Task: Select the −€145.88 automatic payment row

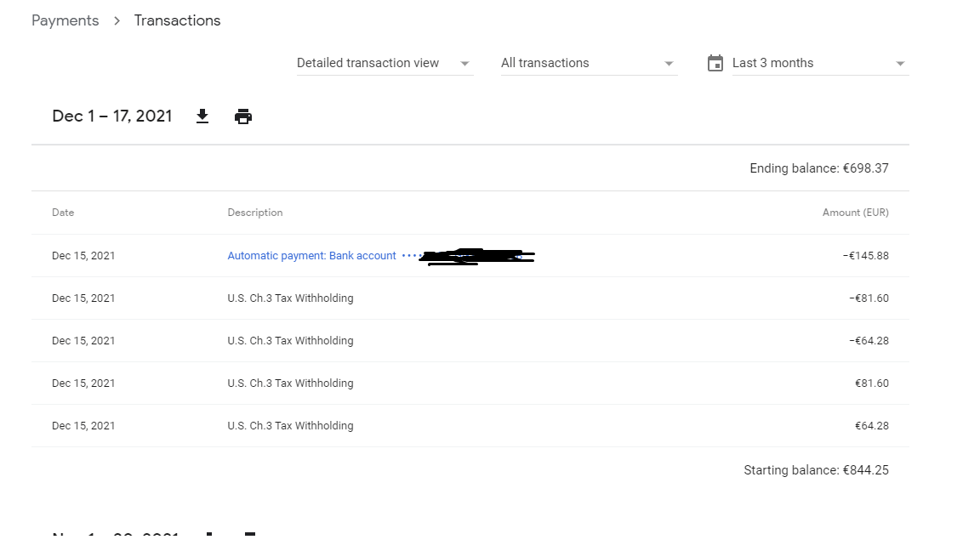Action: [x=470, y=255]
